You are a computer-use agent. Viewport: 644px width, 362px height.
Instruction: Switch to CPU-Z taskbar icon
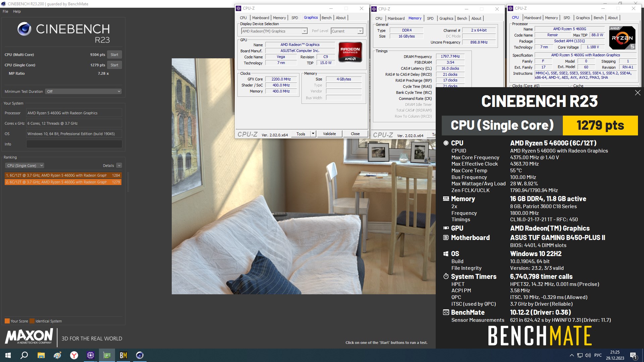click(90, 355)
